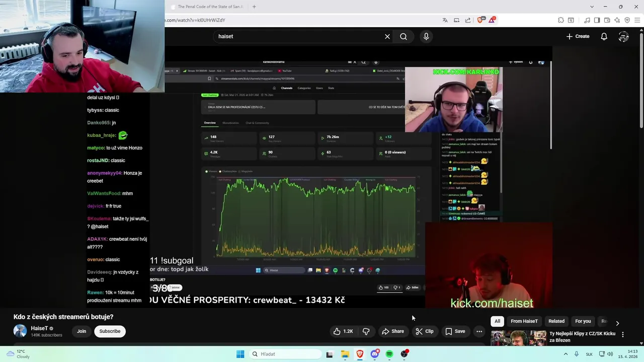Open the Brave hamburger main menu
Screen dimensions: 644x362
tap(637, 20)
